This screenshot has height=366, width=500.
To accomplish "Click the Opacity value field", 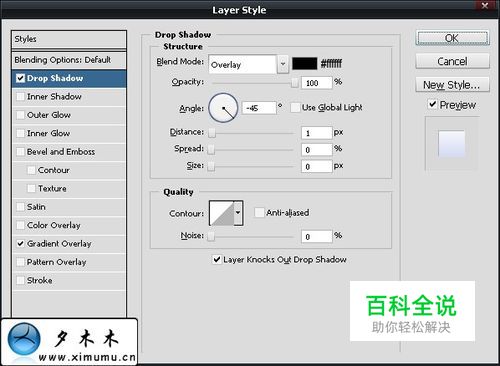I will tap(317, 83).
